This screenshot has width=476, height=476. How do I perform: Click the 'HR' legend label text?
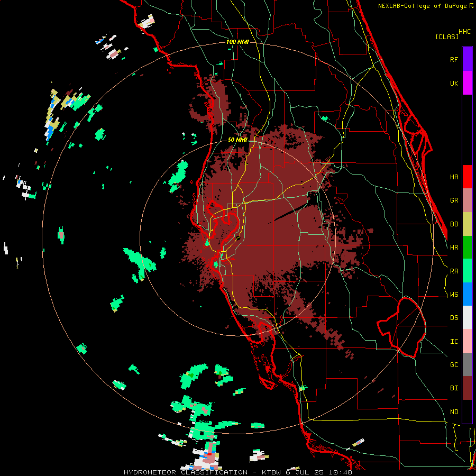[x=454, y=248]
